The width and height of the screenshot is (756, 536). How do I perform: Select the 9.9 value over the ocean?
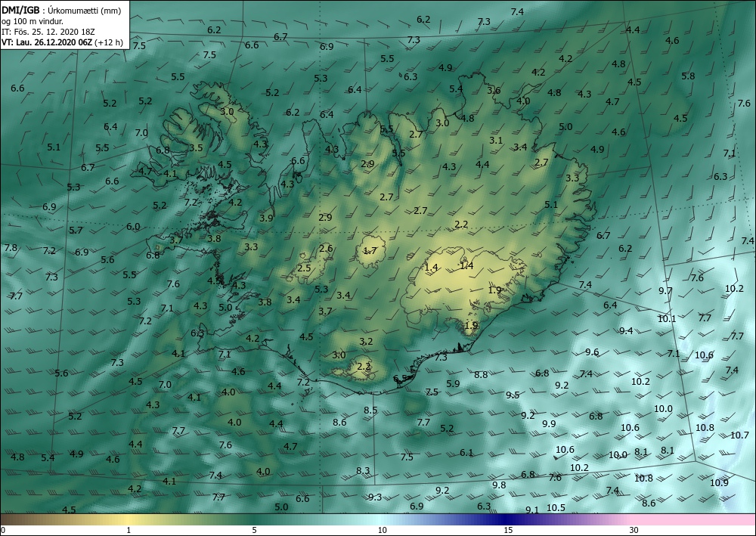click(x=549, y=423)
